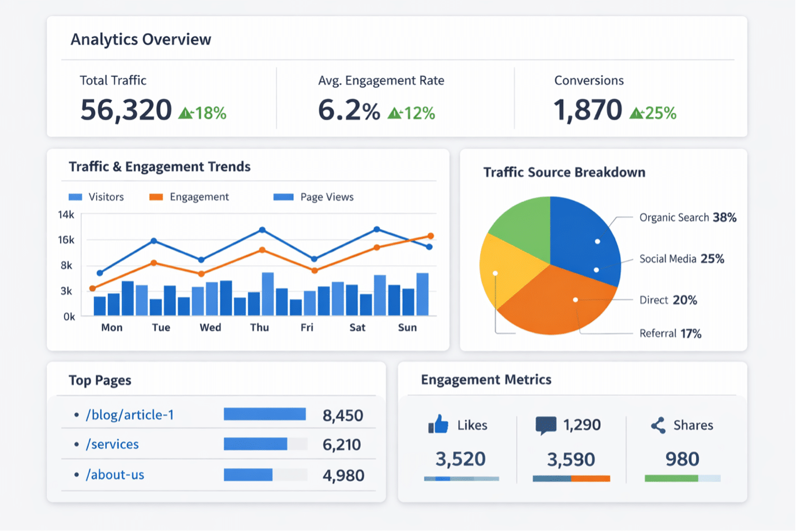Click the Sun axis label

click(407, 328)
